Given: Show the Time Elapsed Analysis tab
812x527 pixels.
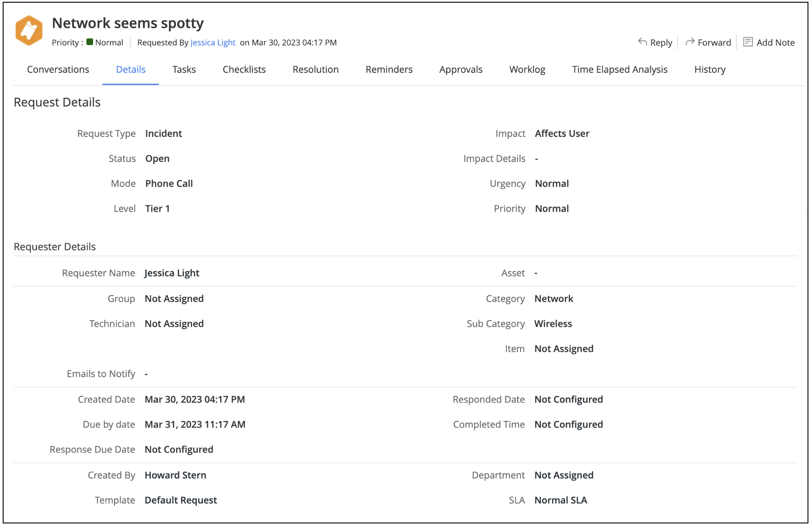Looking at the screenshot, I should [x=620, y=69].
